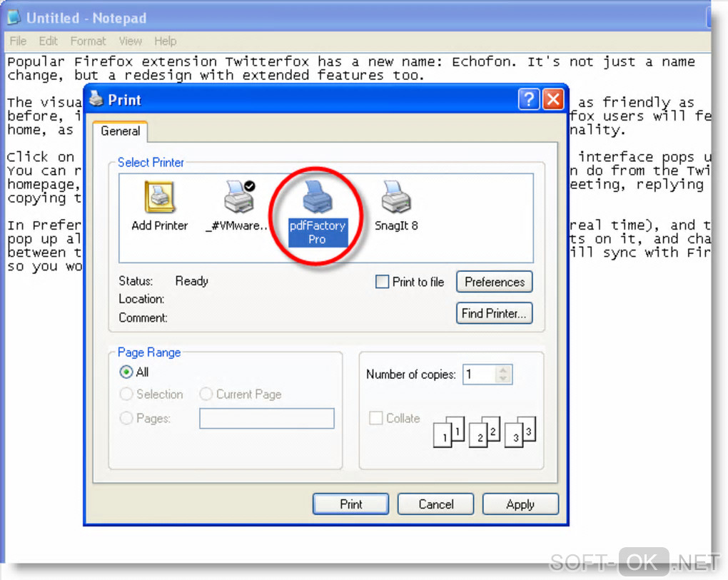Screen dimensions: 728x580
Task: Select the pdfFactory Pro printer
Action: [x=318, y=197]
